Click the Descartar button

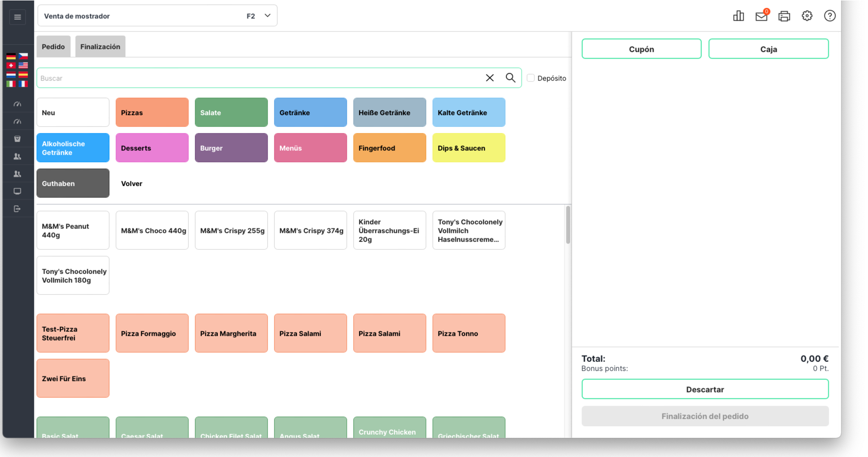click(705, 389)
